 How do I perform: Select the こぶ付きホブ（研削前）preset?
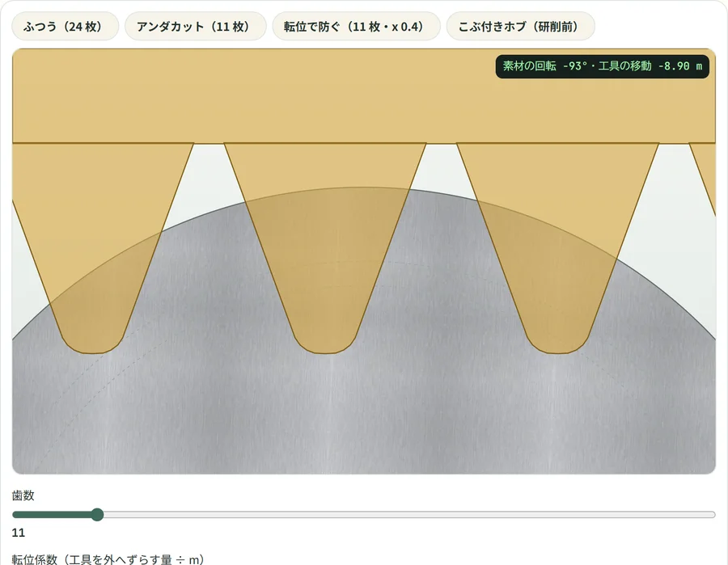[x=520, y=27]
